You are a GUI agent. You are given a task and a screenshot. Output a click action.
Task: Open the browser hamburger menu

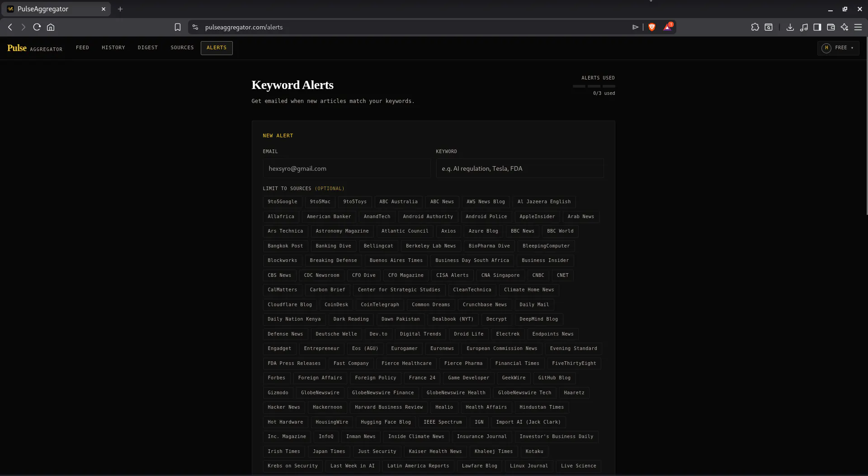coord(858,27)
